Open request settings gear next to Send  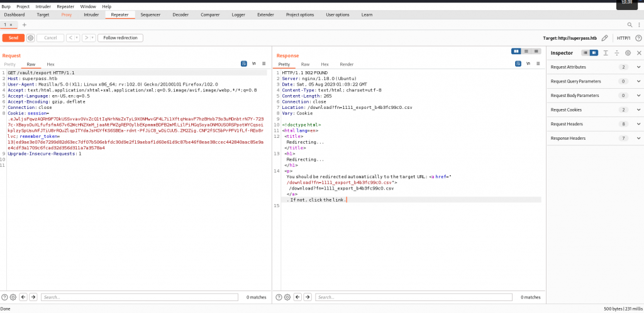(x=30, y=38)
